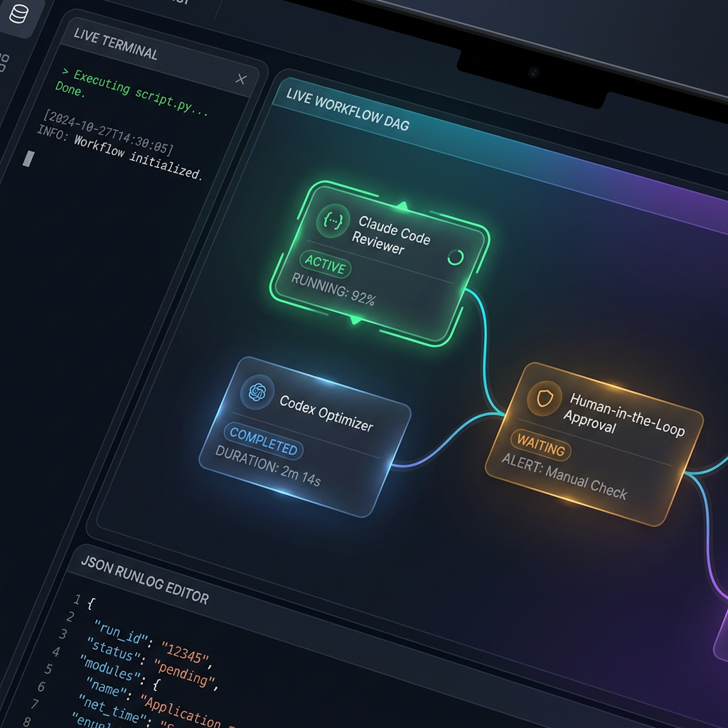Click the DURATION: 2m 14s text
The height and width of the screenshot is (728, 728).
coord(268,466)
